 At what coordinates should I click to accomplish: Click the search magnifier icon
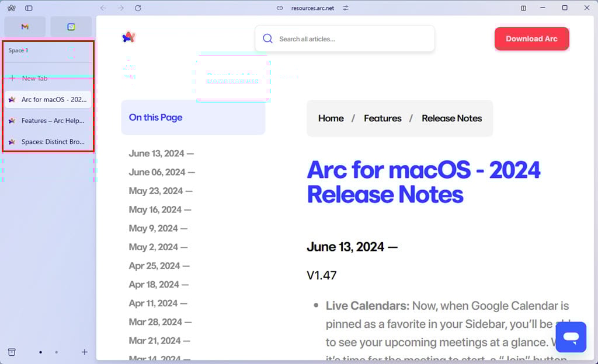tap(267, 38)
